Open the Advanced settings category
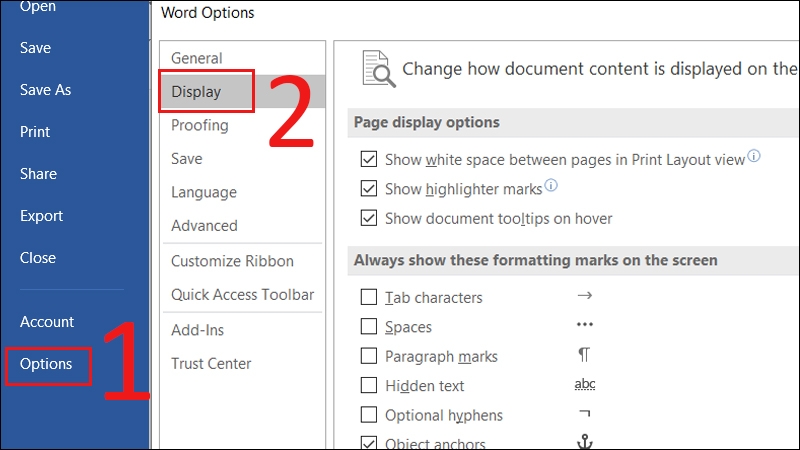 coord(204,226)
